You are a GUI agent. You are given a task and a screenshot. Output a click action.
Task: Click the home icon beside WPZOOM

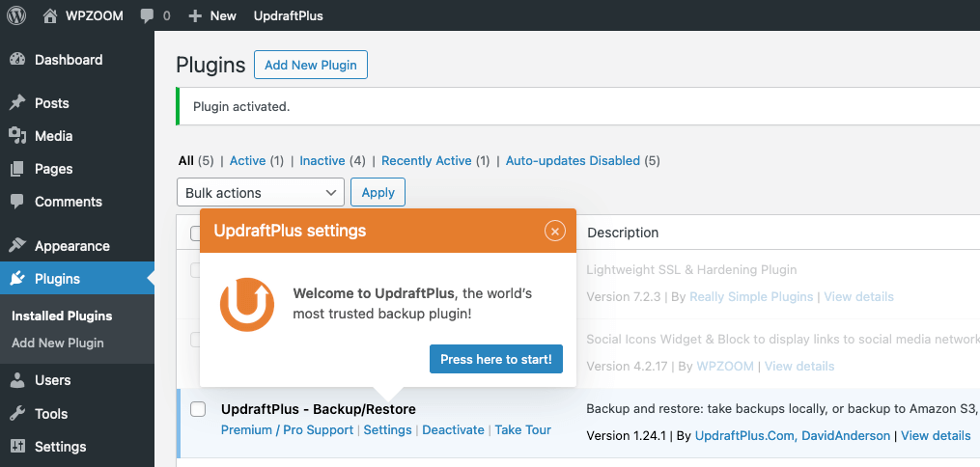coord(50,15)
